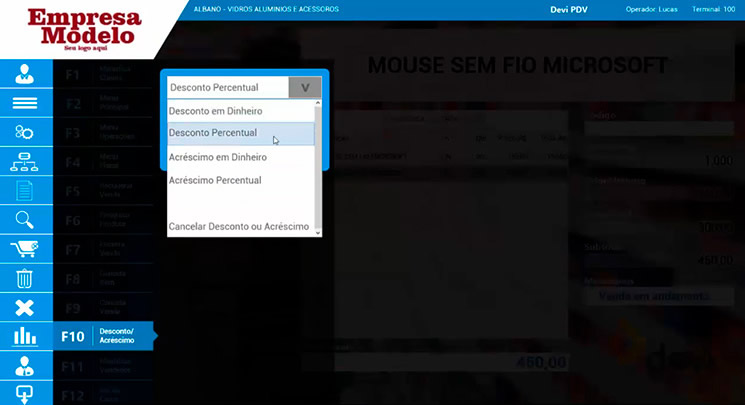
Task: Click the seller person icon beside F11
Action: coord(24,366)
